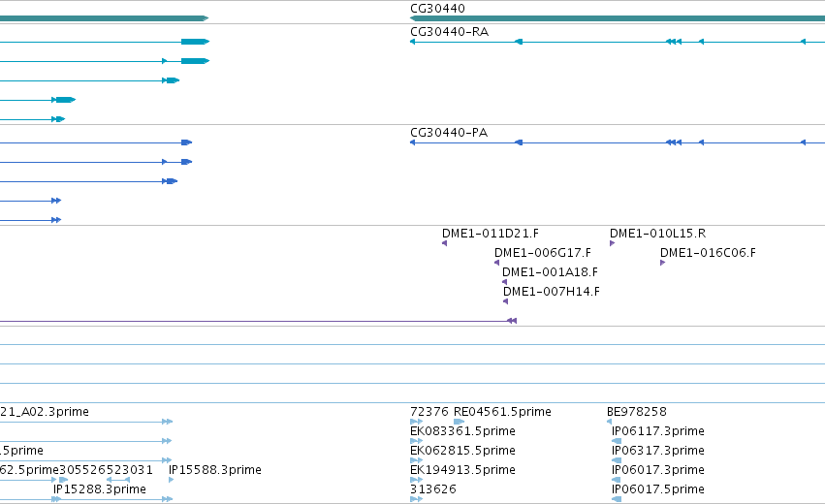
Task: Click the IP15588.3prime EST label
Action: click(x=214, y=470)
